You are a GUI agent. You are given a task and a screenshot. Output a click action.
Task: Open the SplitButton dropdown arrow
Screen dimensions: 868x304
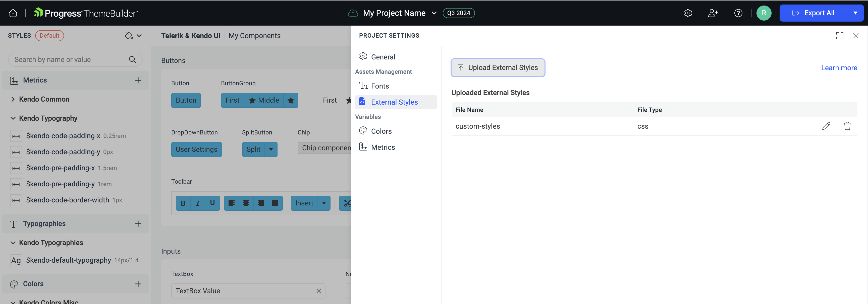click(271, 149)
